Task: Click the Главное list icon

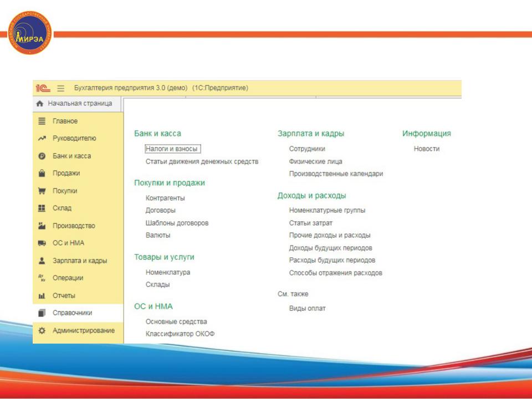Action: point(42,121)
